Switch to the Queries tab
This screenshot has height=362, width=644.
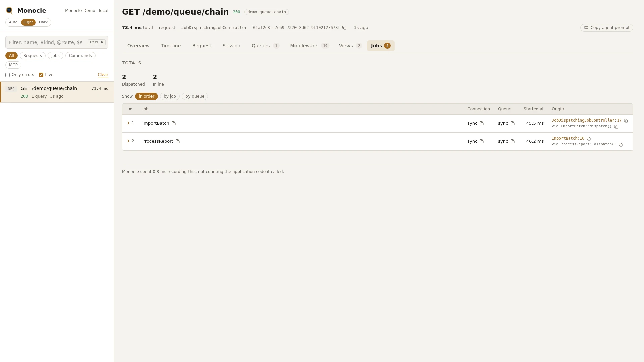265,46
